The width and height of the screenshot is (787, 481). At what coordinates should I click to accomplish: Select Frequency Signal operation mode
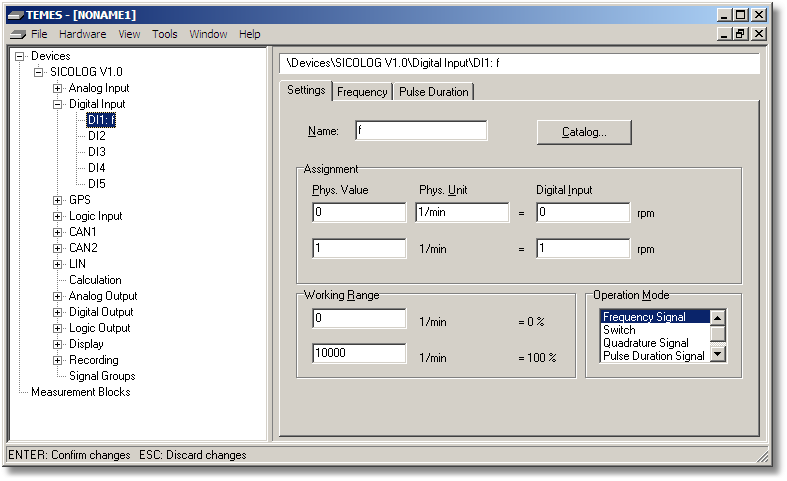(655, 317)
